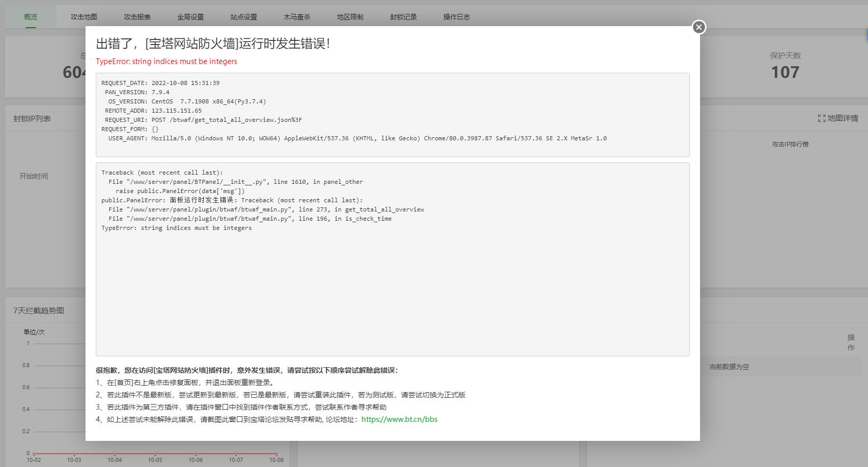The width and height of the screenshot is (868, 467).
Task: Click the 10-02 point on the trend chart
Action: [34, 454]
